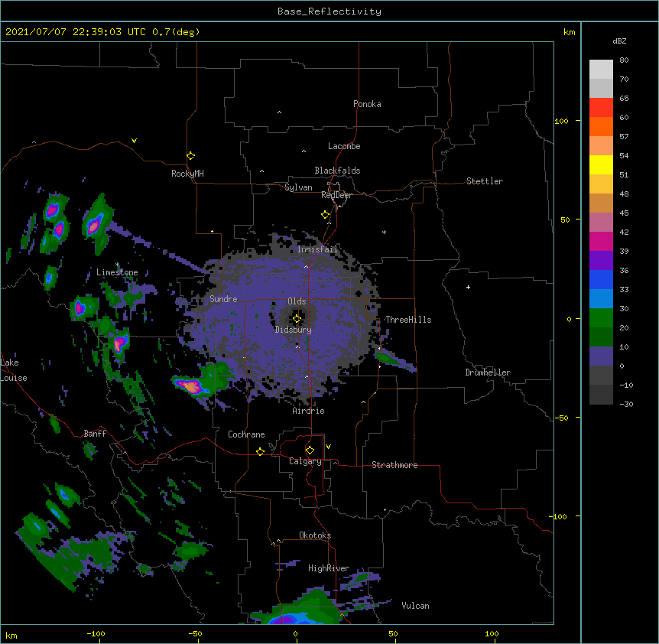Screen dimensions: 659x644
Task: Click the slate-purple 10 dBZ legend swatch
Action: coord(601,356)
